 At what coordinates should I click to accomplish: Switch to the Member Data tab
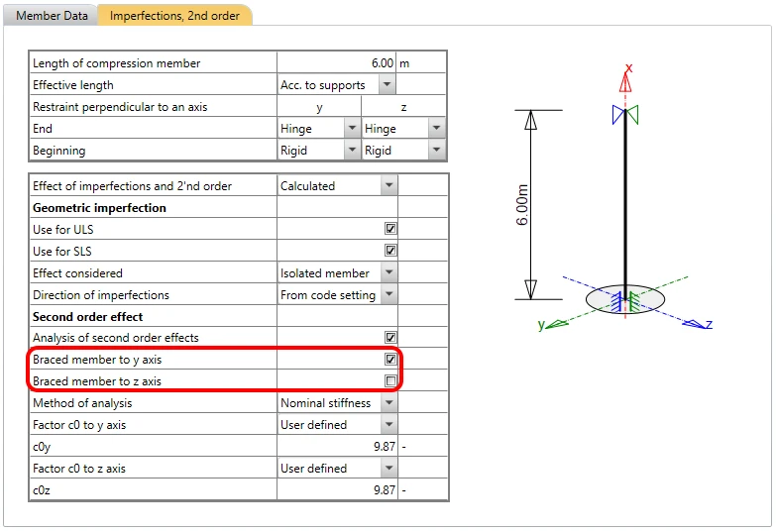[52, 15]
